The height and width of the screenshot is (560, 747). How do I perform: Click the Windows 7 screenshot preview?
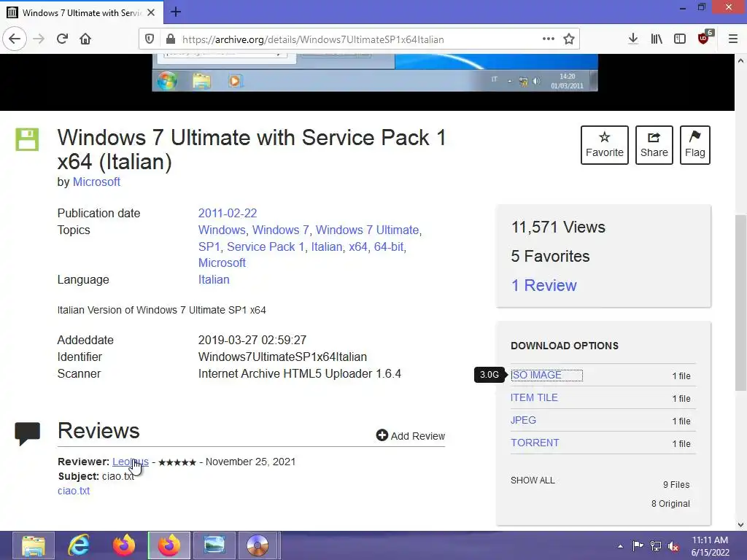point(375,72)
